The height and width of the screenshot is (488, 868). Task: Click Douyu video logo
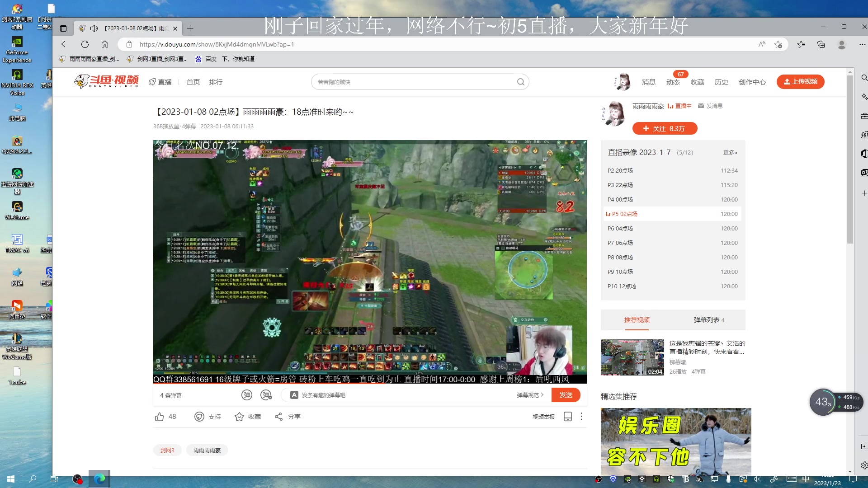pyautogui.click(x=107, y=81)
